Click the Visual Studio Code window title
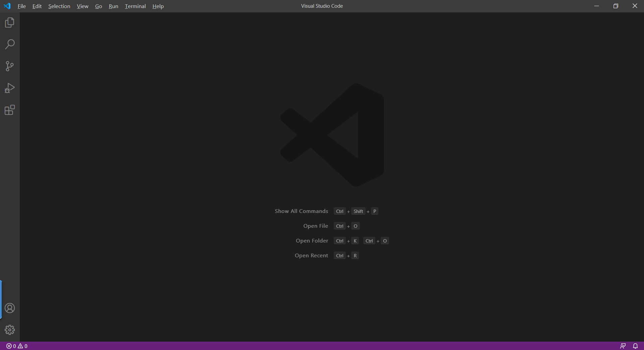This screenshot has width=644, height=350. pos(322,6)
